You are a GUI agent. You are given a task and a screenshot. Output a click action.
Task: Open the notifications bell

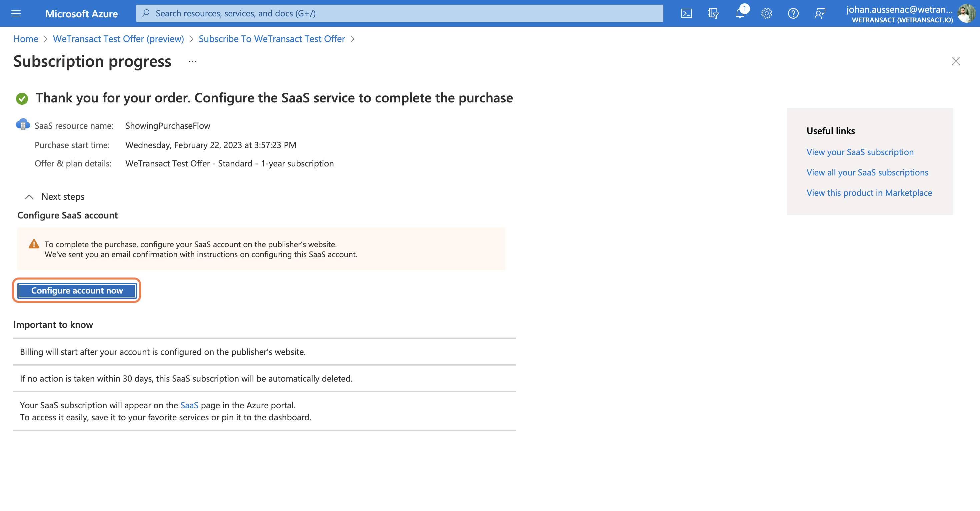740,13
